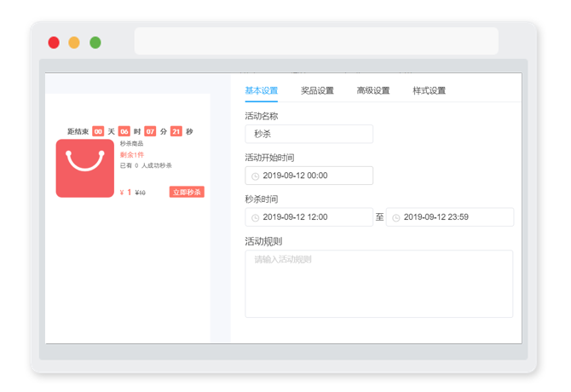The height and width of the screenshot is (392, 571).
Task: Click the 剩余1件 remaining stock text
Action: point(132,155)
